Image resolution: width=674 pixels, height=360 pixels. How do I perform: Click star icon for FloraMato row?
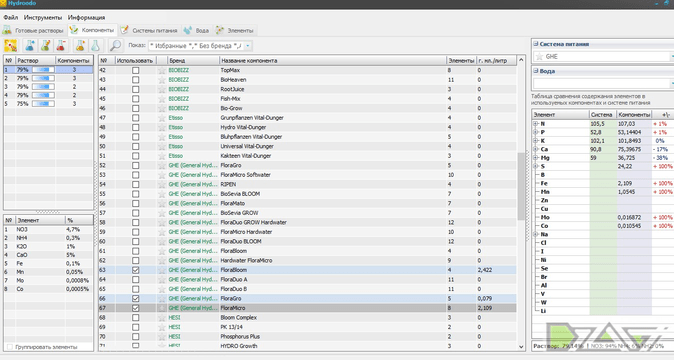coord(162,203)
